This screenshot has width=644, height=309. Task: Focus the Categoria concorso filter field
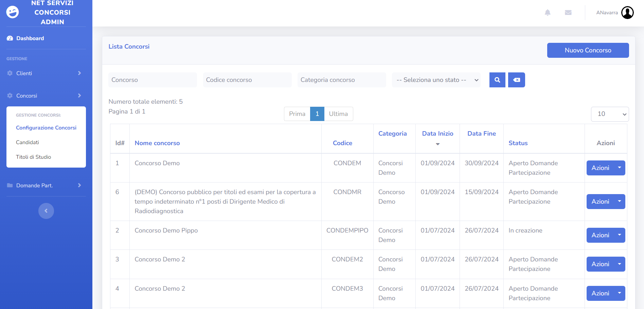click(x=342, y=80)
